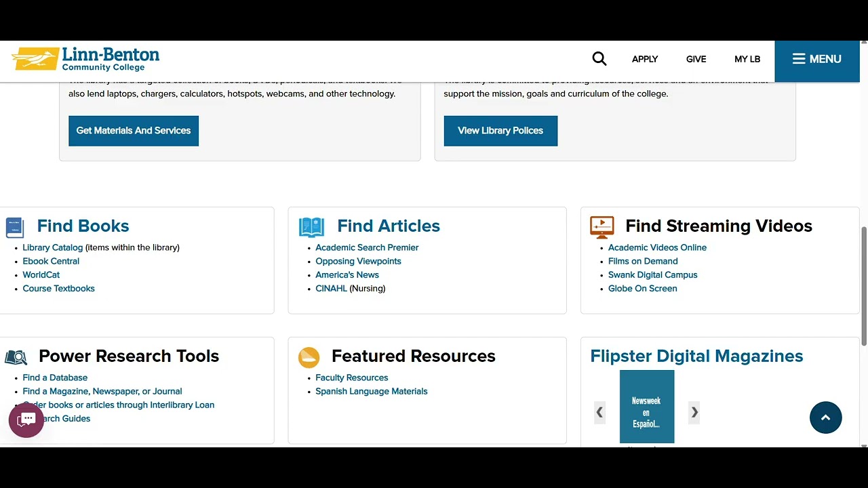
Task: Click the Newsweek en Español magazine cover
Action: [x=647, y=407]
